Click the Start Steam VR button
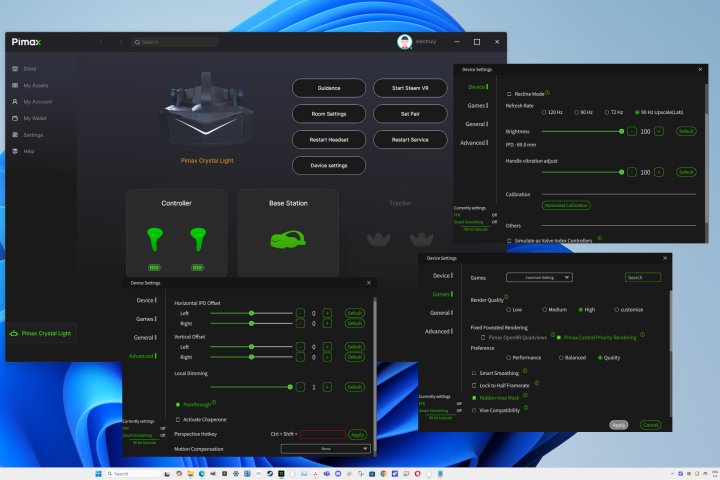 point(410,88)
